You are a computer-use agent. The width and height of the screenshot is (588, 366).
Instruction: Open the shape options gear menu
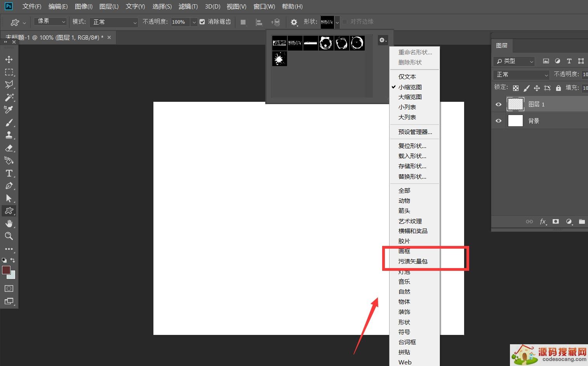click(x=383, y=40)
